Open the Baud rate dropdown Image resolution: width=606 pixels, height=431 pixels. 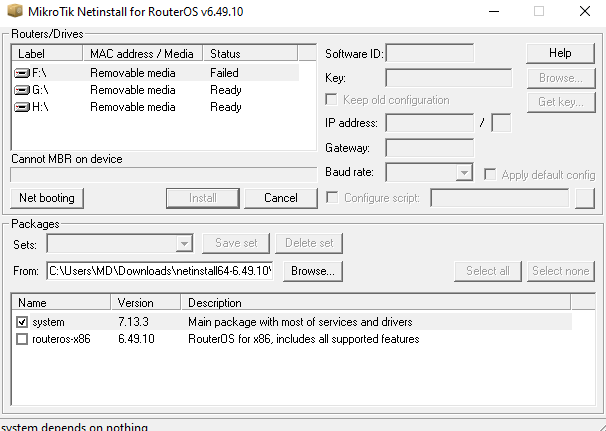[x=464, y=172]
